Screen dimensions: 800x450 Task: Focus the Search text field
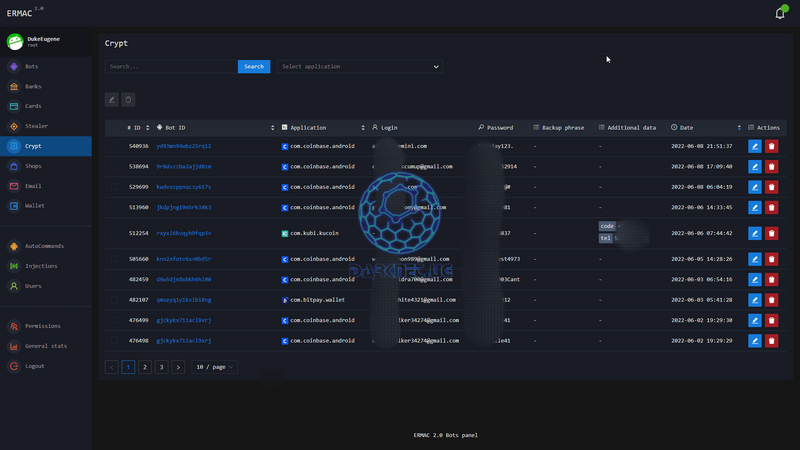[171, 66]
